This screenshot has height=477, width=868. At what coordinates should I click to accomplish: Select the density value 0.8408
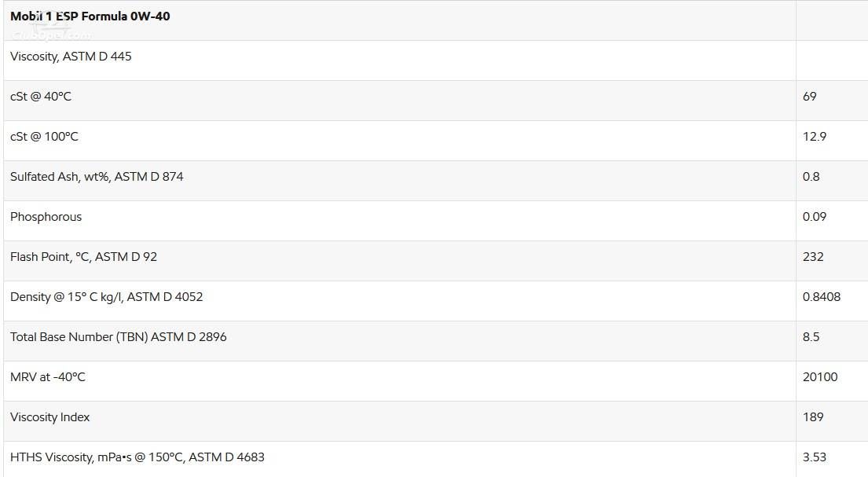coord(822,297)
